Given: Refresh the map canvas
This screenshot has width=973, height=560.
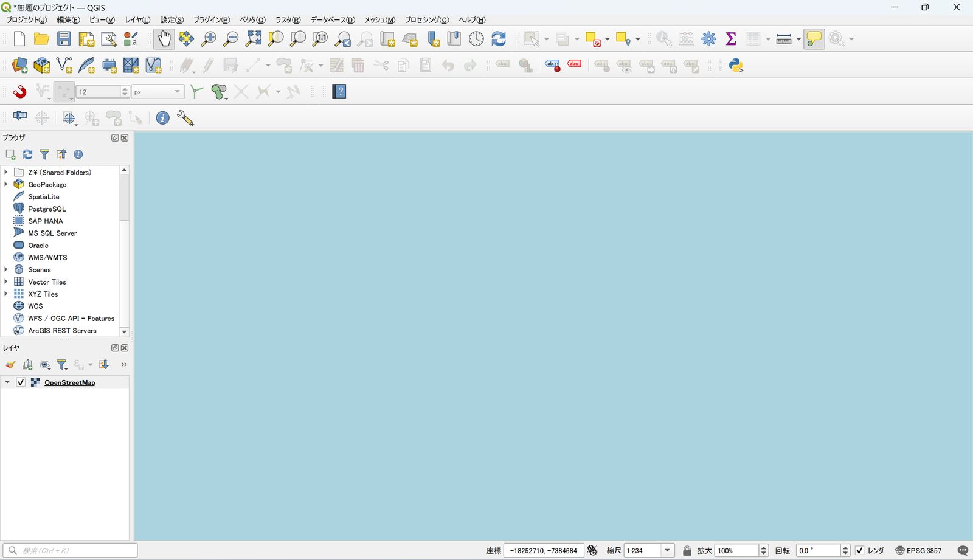Looking at the screenshot, I should [499, 39].
